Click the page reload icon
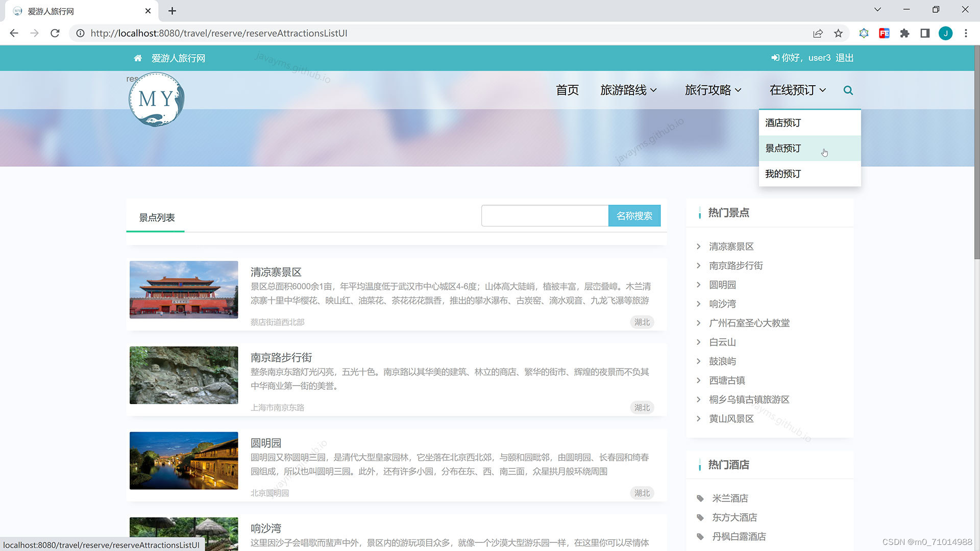This screenshot has width=980, height=551. pyautogui.click(x=55, y=33)
